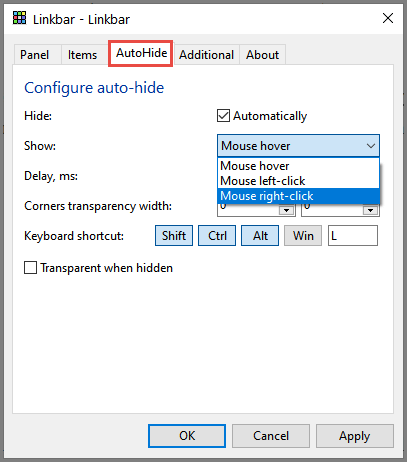This screenshot has width=407, height=462.
Task: Toggle the Ctrl modifier key button
Action: [217, 236]
